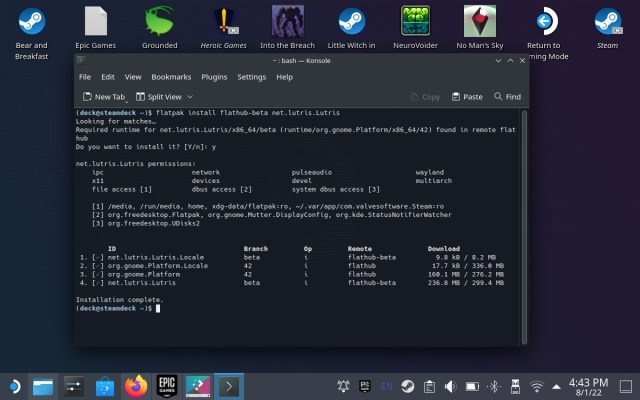This screenshot has height=400, width=640.
Task: Open removable devices tray icon
Action: coord(515,386)
